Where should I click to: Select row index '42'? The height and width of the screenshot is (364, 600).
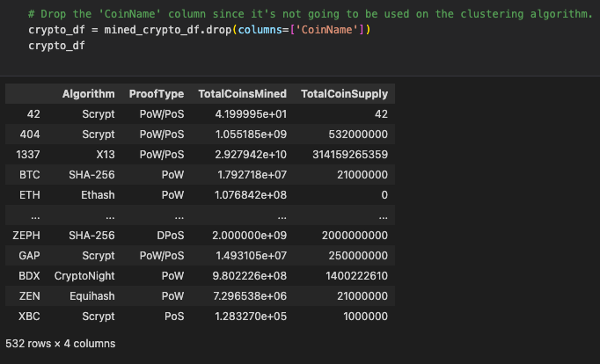click(x=33, y=114)
